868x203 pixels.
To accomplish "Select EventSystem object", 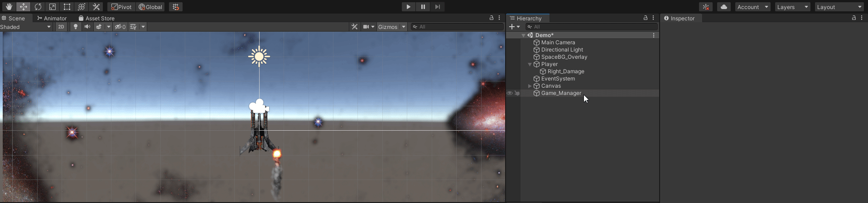I will click(558, 79).
